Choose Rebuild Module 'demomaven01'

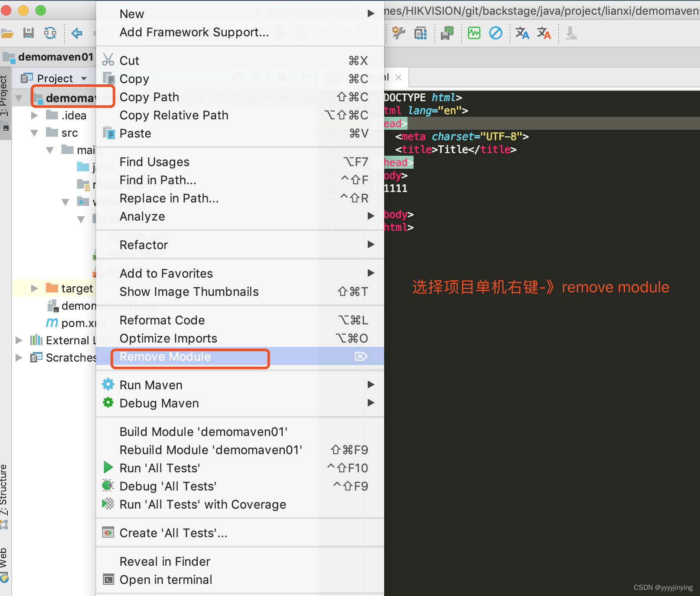point(240,450)
